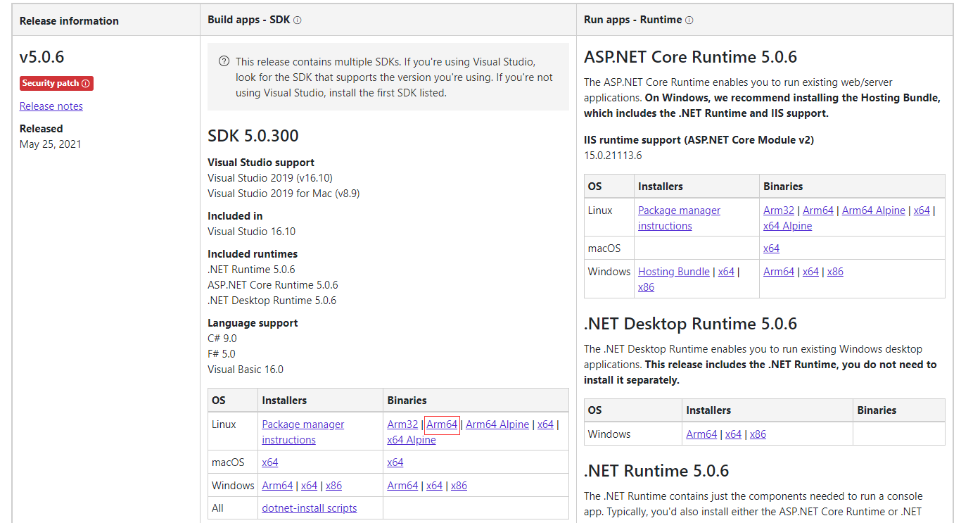Download ASP.NET Core Runtime Windows x64 installer

click(726, 272)
